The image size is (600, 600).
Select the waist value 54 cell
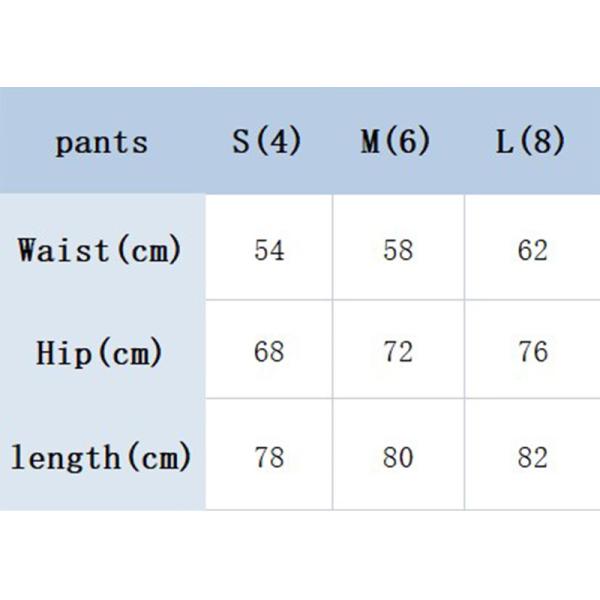[269, 249]
